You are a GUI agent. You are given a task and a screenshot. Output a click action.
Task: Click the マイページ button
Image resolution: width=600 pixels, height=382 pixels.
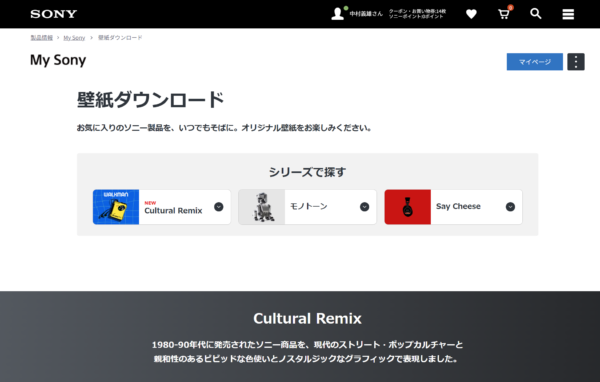coord(535,62)
